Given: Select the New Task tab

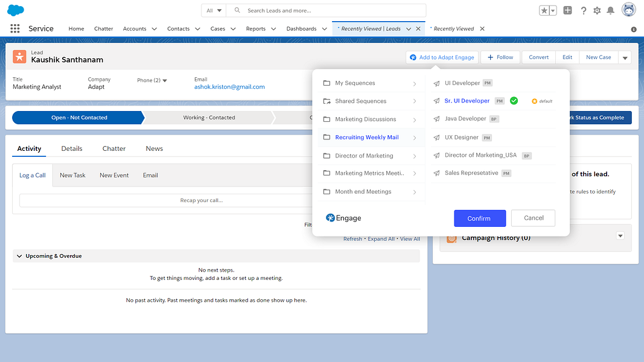Looking at the screenshot, I should (x=72, y=175).
